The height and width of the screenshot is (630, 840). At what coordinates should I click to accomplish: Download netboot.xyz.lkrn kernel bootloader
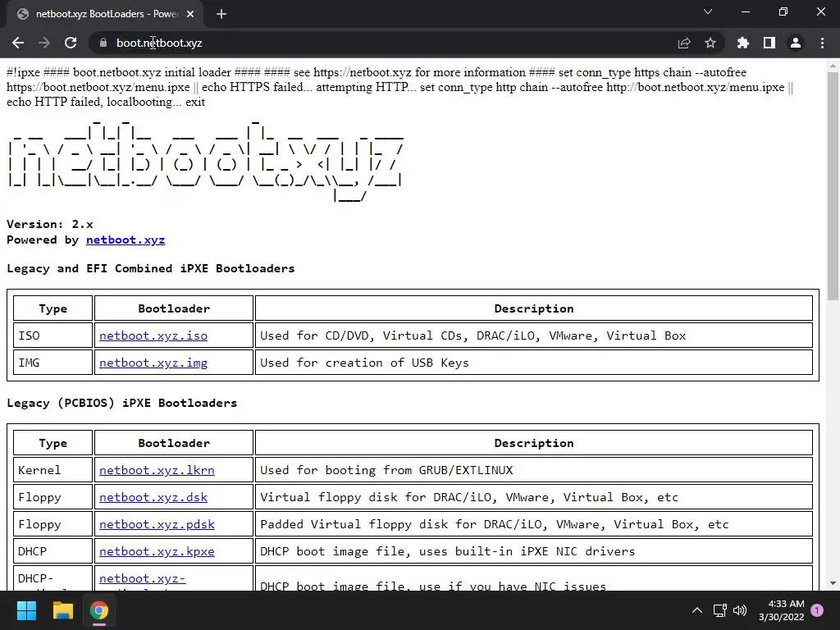click(x=157, y=470)
